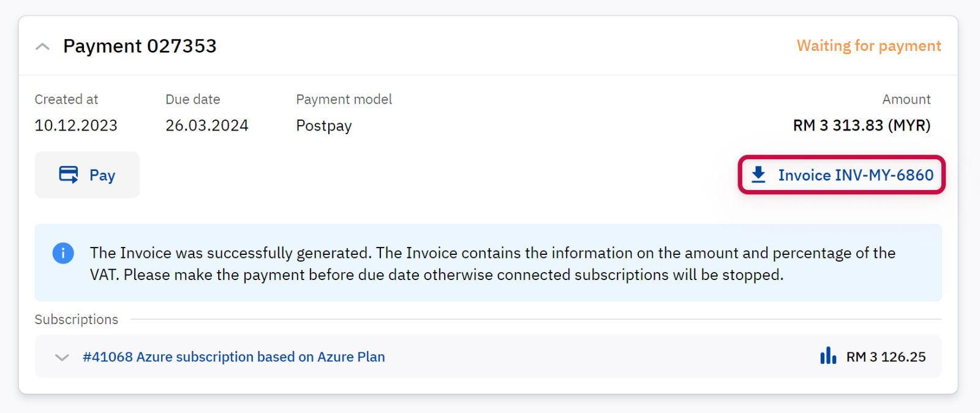This screenshot has width=980, height=413.
Task: Click the Due date field label
Action: click(x=193, y=99)
